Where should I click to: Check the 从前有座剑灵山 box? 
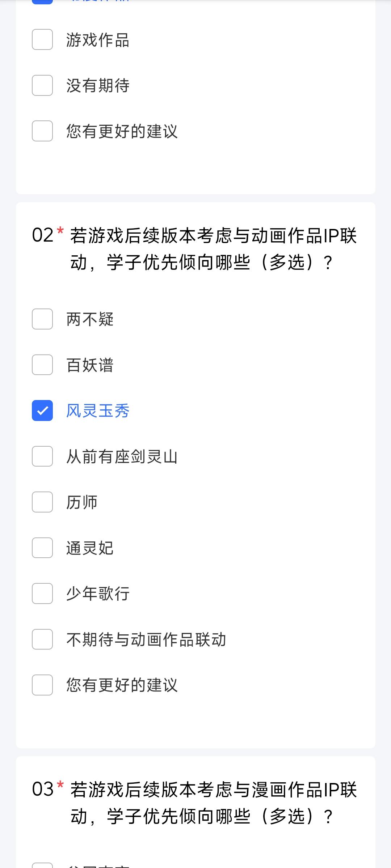42,456
